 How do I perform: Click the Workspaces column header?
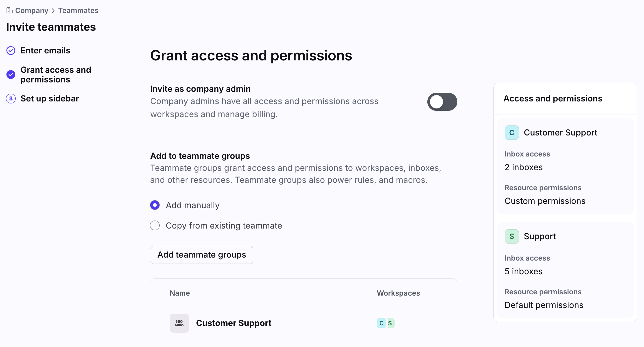(x=398, y=293)
